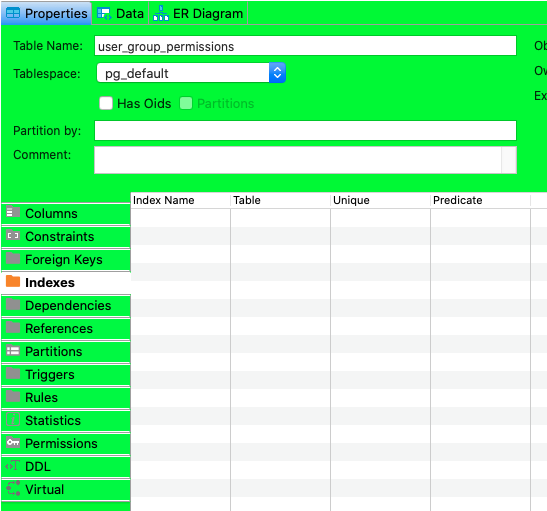Select Constraints in the sidebar
547x511 pixels.
coord(66,236)
